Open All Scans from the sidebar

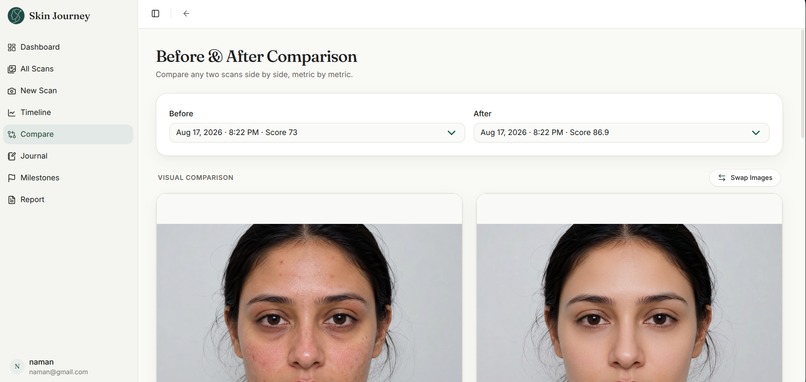68,69
